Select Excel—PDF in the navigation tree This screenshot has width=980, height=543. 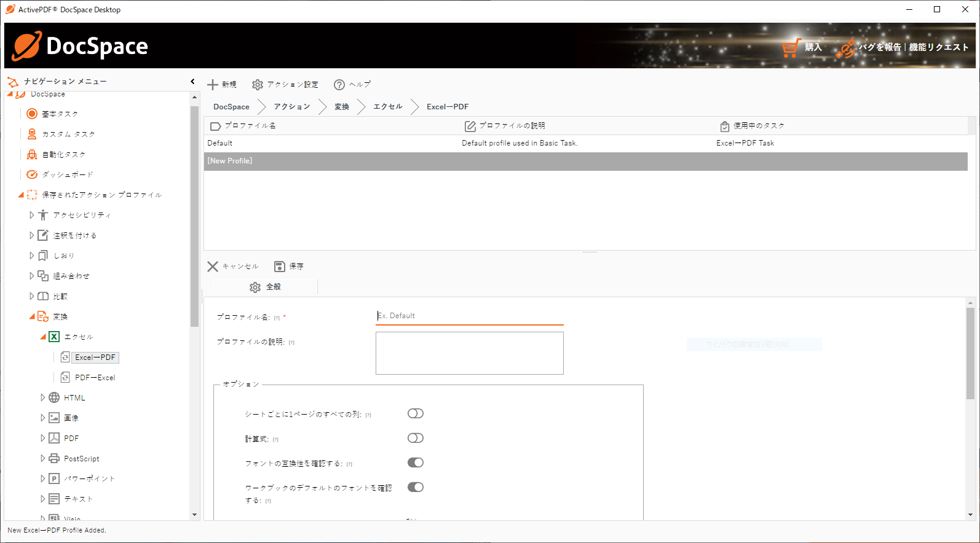point(95,357)
